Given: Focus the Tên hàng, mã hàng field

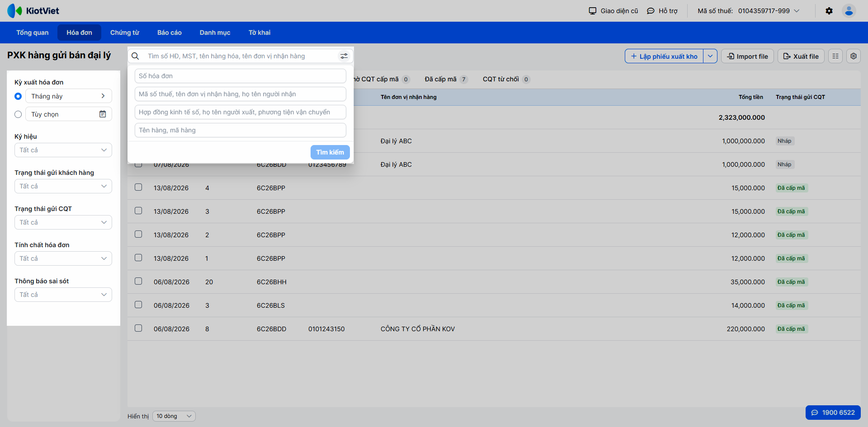Looking at the screenshot, I should click(241, 130).
